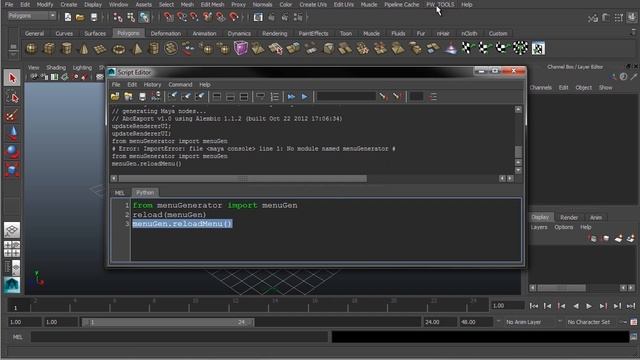Toggle show history only in Script Editor
This screenshot has width=640, height=360.
coord(217,97)
